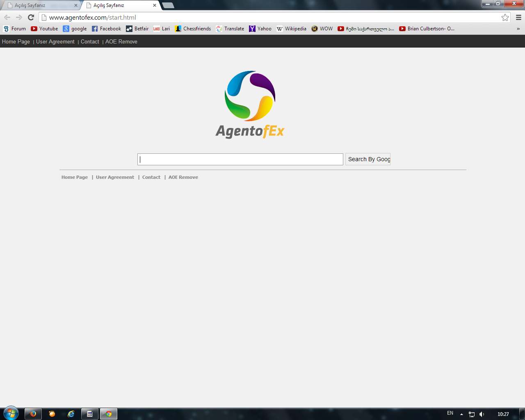Open a new browser tab
The image size is (525, 420).
pyautogui.click(x=168, y=5)
